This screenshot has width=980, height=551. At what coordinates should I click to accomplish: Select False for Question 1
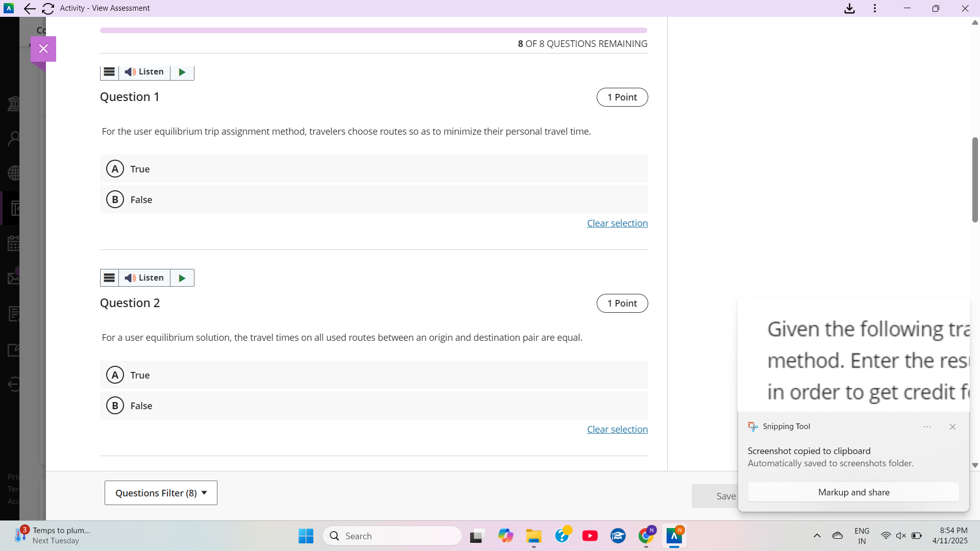[115, 199]
